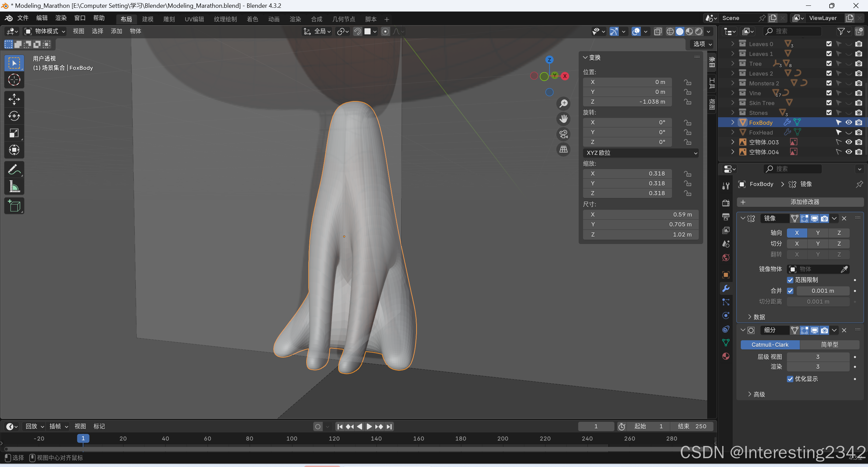Open the XYZ 欧拉 rotation mode dropdown
Image resolution: width=868 pixels, height=467 pixels.
coord(640,153)
